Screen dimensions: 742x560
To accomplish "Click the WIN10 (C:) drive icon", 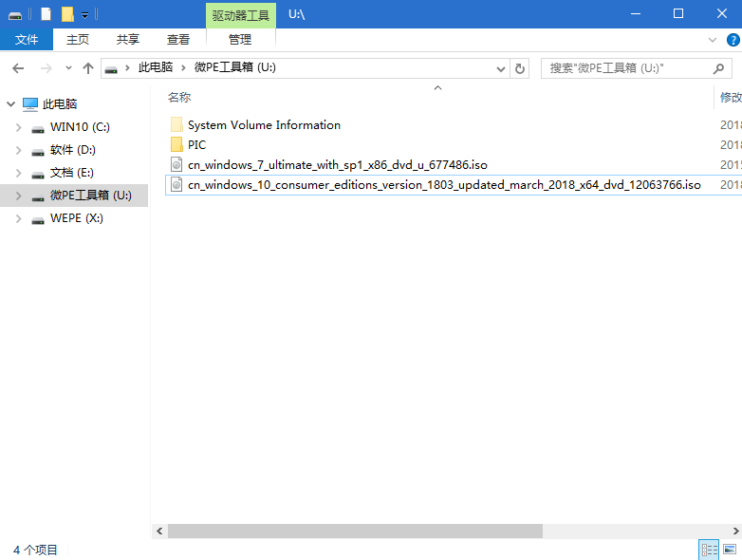I will (38, 129).
